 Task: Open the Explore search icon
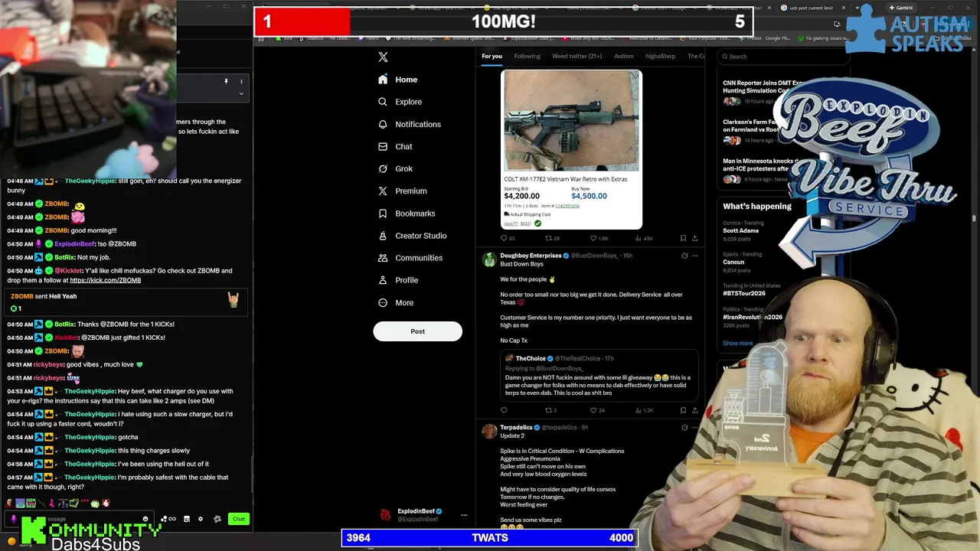tap(383, 102)
